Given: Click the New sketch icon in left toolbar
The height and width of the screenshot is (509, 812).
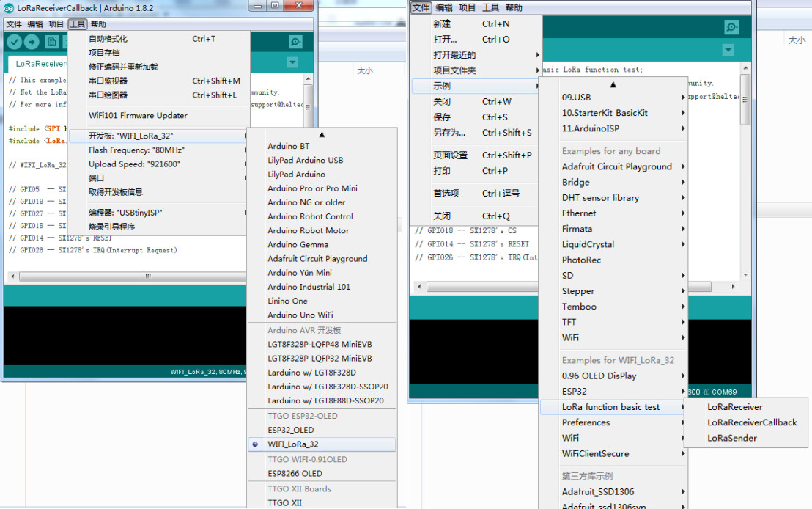Looking at the screenshot, I should coord(52,42).
